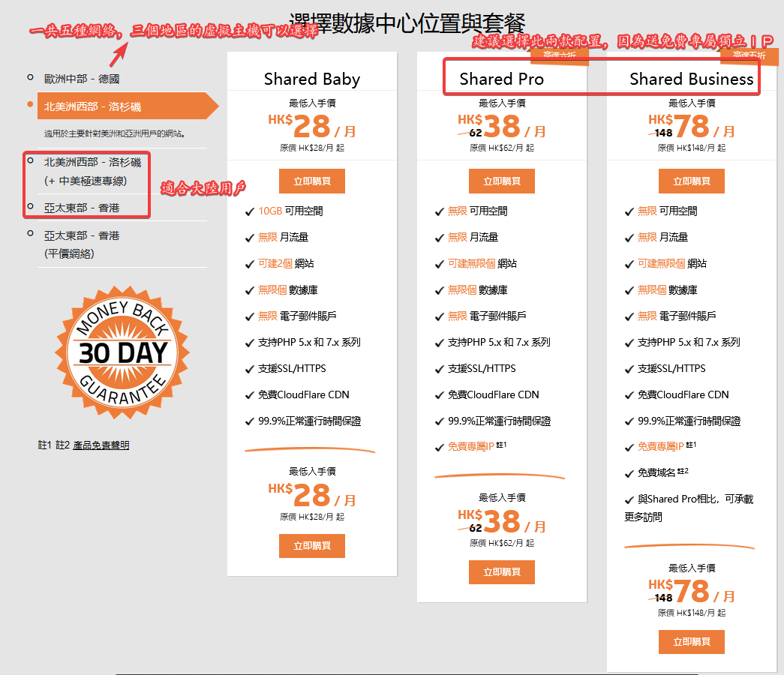Click 可建2個 網站 in the Shared Baby plan

(x=286, y=263)
